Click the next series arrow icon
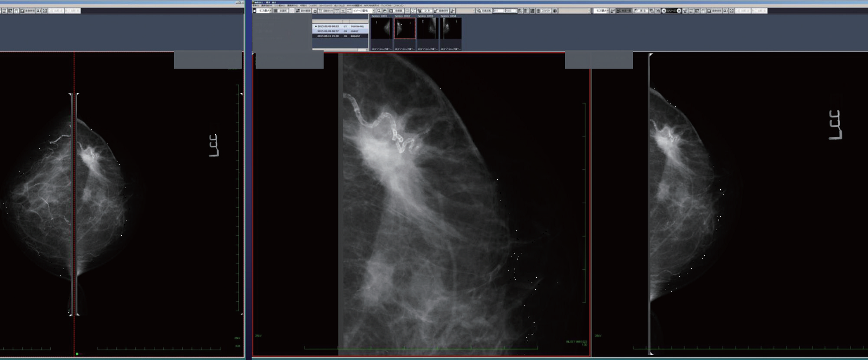The image size is (868, 360). coord(679,11)
